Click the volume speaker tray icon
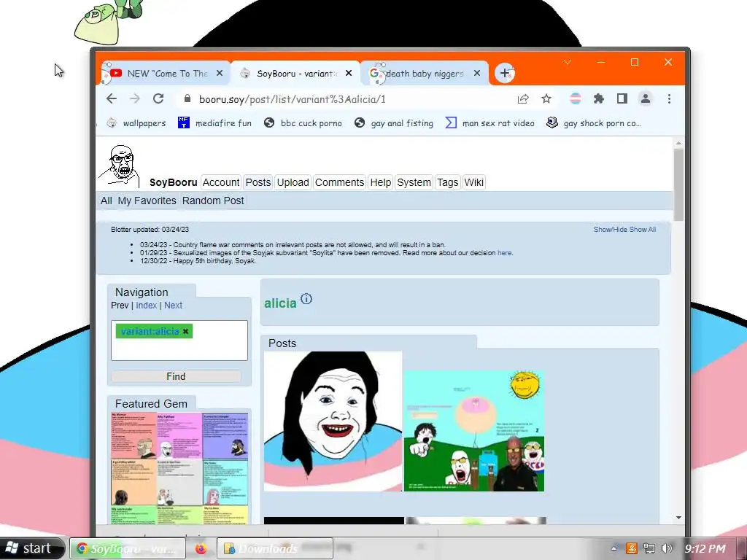The image size is (747, 560). [x=666, y=548]
